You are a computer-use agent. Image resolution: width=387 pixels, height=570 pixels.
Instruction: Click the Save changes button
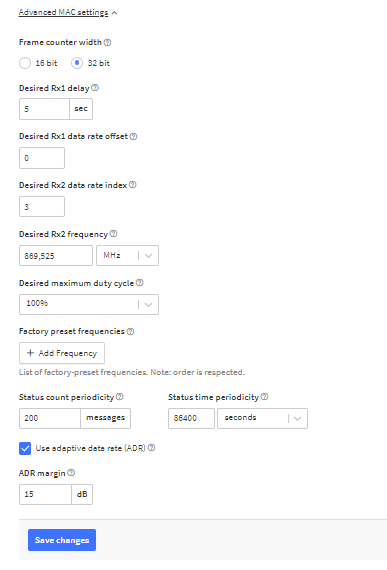(x=62, y=540)
